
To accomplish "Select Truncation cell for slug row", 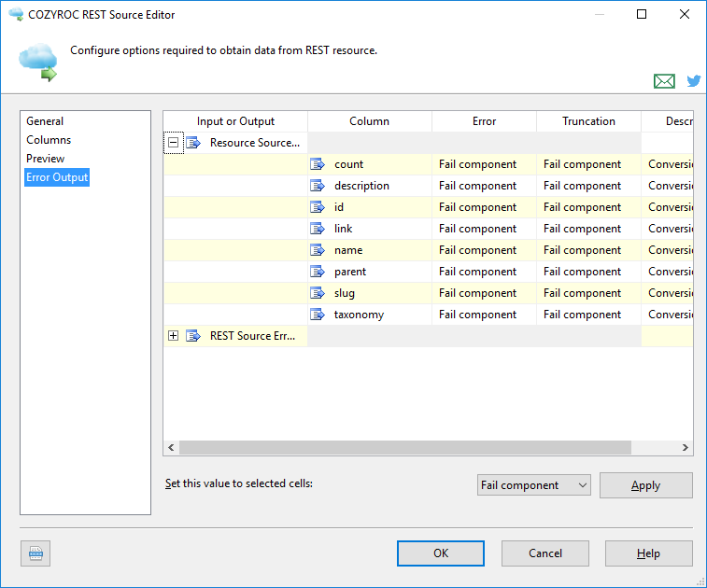I will click(589, 293).
